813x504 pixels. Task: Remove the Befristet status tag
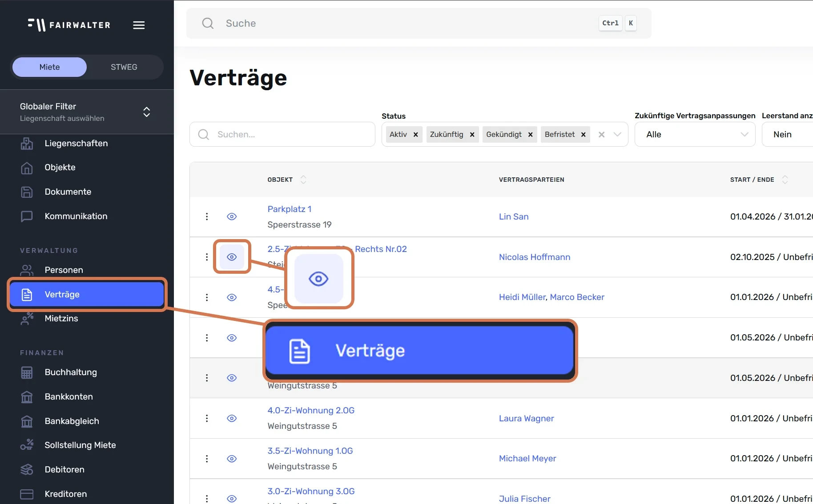(x=584, y=135)
